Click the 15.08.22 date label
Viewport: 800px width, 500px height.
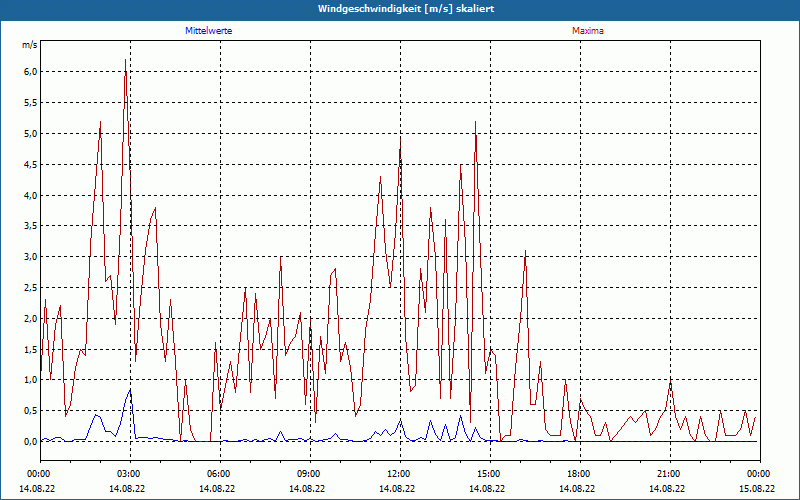(x=757, y=488)
